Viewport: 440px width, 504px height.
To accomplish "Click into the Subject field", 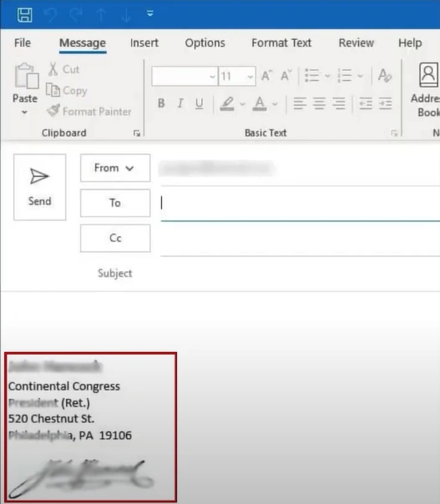I will (x=301, y=273).
